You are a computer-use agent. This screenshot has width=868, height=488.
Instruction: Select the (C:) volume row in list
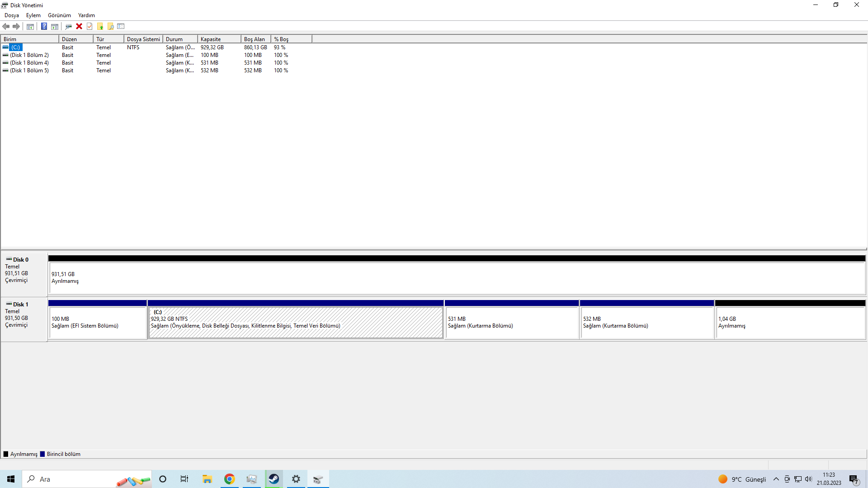tap(16, 47)
